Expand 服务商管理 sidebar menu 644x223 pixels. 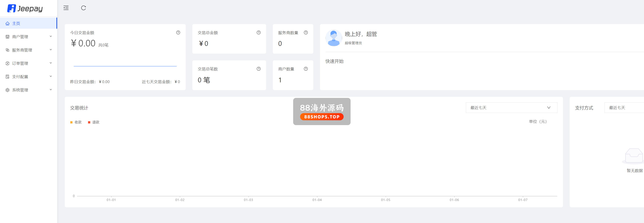tap(28, 50)
